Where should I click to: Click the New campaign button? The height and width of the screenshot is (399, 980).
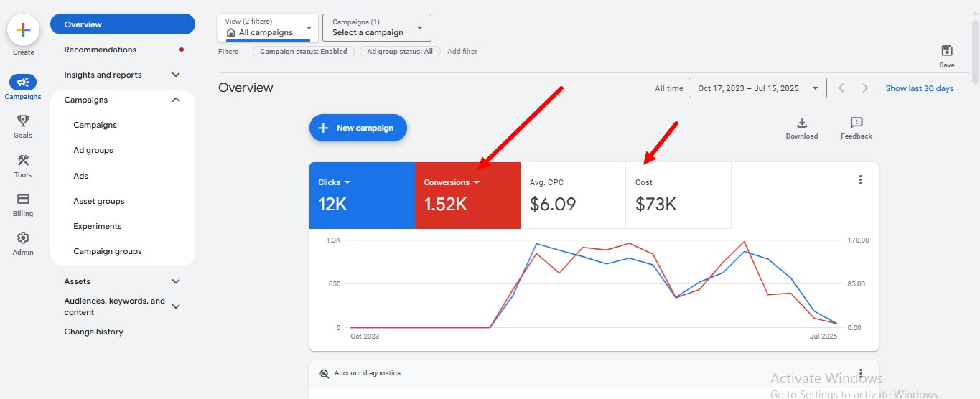click(358, 128)
